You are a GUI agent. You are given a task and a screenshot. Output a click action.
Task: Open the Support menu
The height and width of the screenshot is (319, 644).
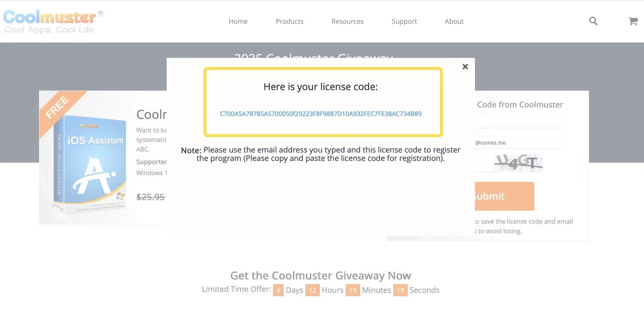[404, 21]
